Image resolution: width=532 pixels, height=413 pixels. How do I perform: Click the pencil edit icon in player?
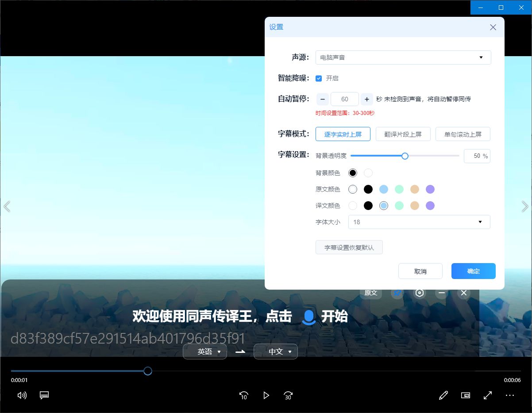[x=443, y=395]
